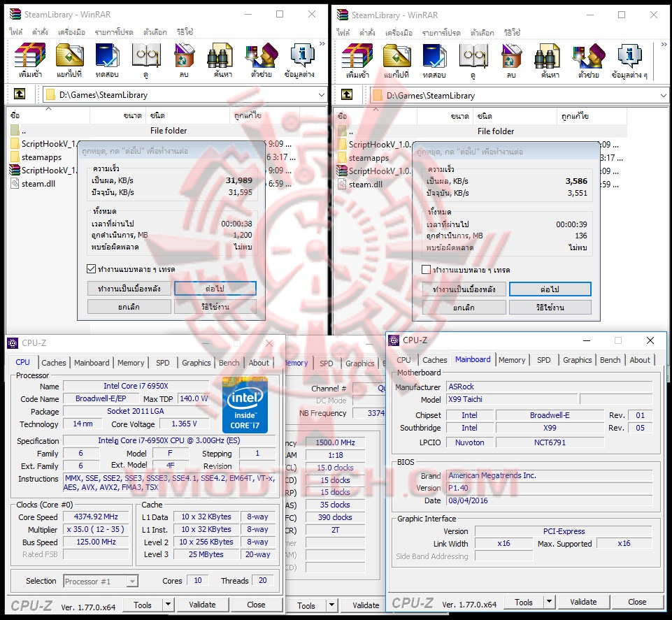Click the Info icon in left WinRAR toolbar

301,56
